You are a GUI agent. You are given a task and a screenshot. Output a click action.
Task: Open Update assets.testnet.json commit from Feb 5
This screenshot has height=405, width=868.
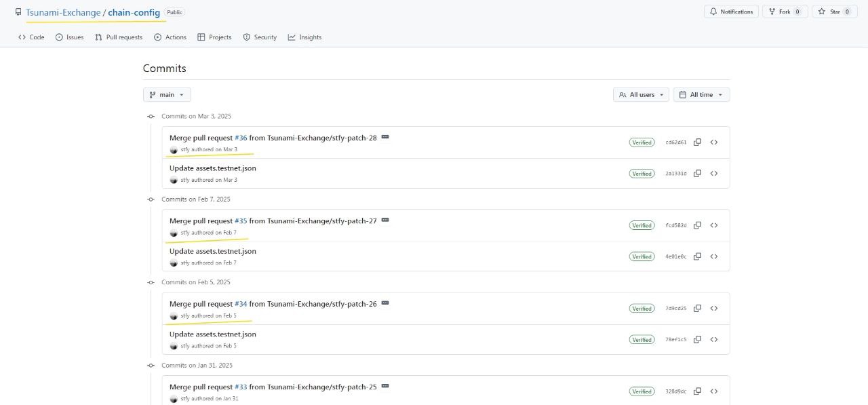213,334
